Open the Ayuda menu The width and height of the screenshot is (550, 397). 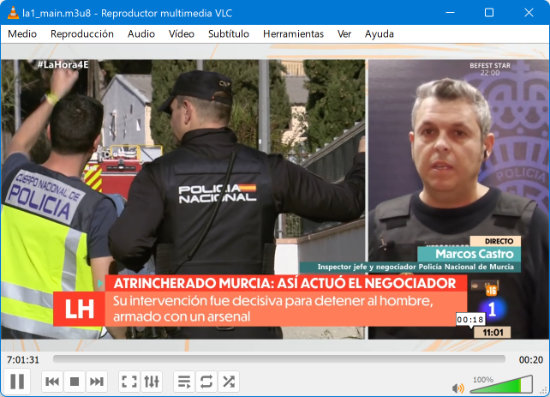(x=379, y=34)
